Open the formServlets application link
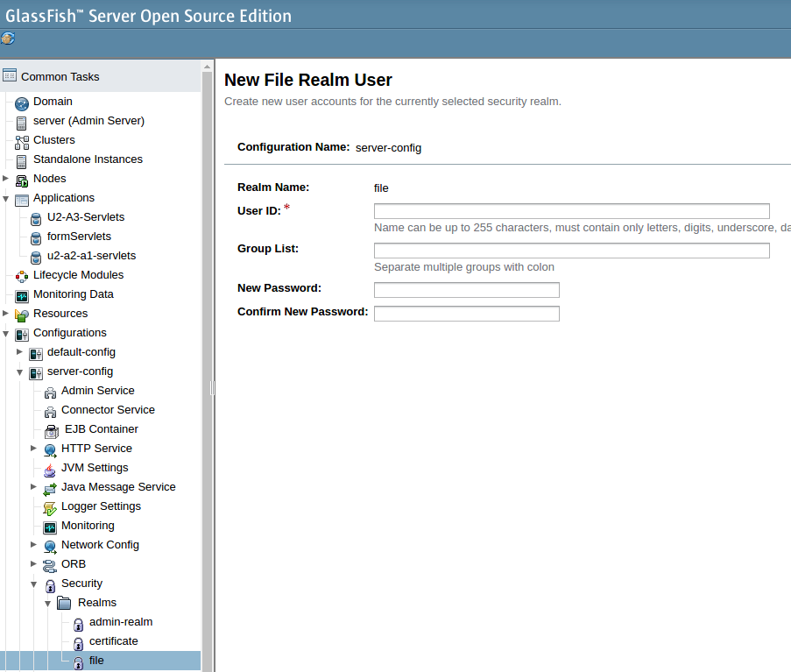This screenshot has height=672, width=791. (x=79, y=236)
